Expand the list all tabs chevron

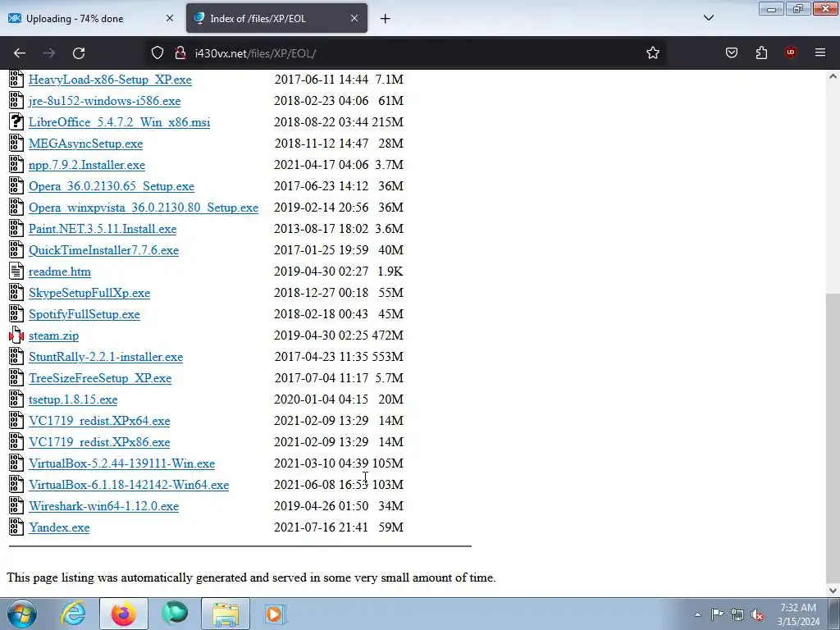pyautogui.click(x=708, y=18)
